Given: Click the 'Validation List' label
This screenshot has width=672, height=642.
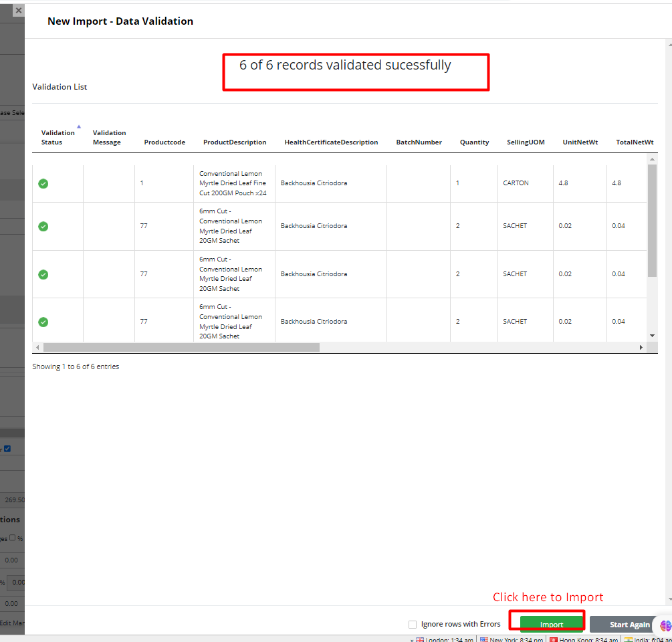Looking at the screenshot, I should [x=60, y=86].
